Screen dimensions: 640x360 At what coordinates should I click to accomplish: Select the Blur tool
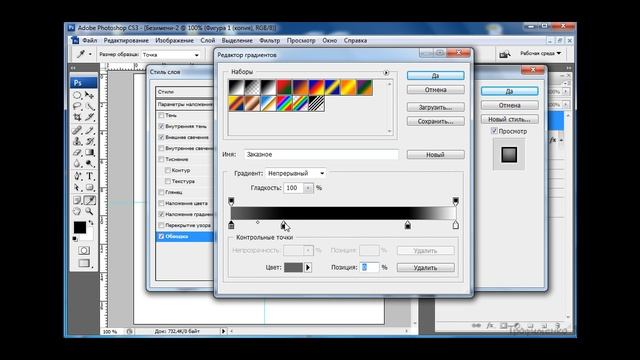point(77,164)
